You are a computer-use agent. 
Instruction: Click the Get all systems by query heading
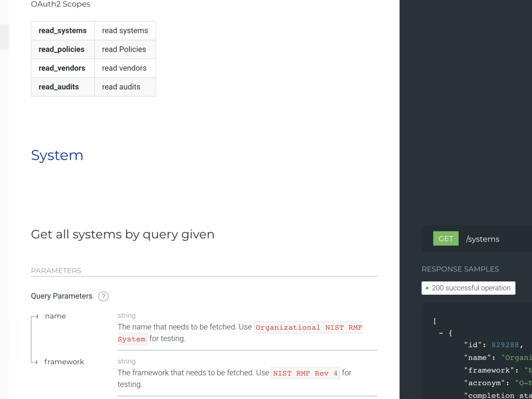tap(122, 234)
